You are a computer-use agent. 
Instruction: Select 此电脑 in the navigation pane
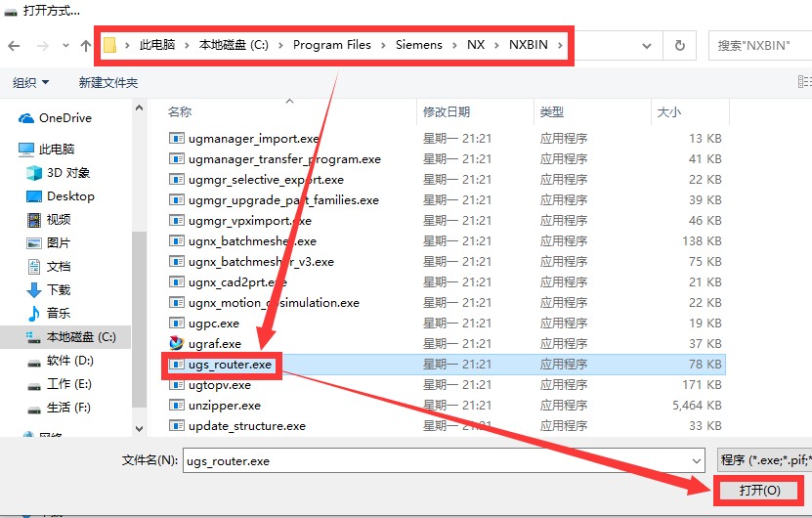pos(47,150)
